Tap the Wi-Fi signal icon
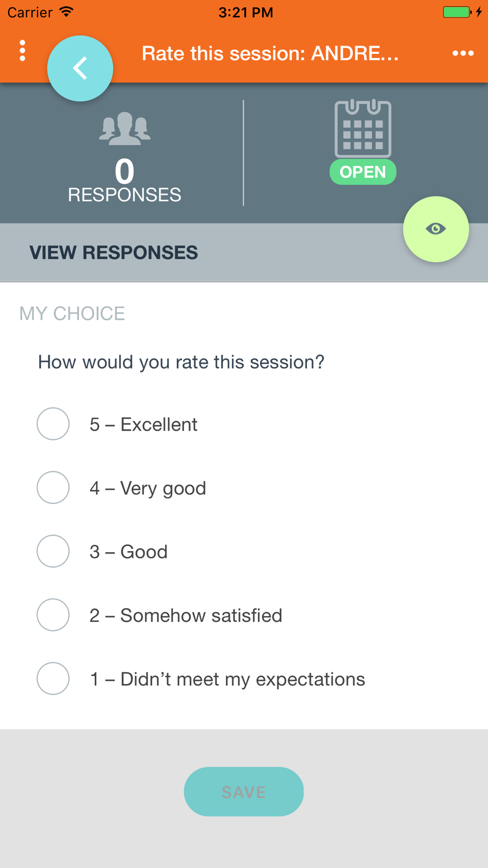 (x=66, y=12)
